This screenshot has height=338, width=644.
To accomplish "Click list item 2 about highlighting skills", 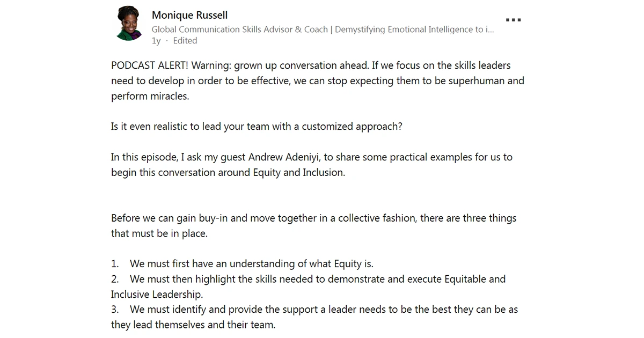I will [317, 279].
